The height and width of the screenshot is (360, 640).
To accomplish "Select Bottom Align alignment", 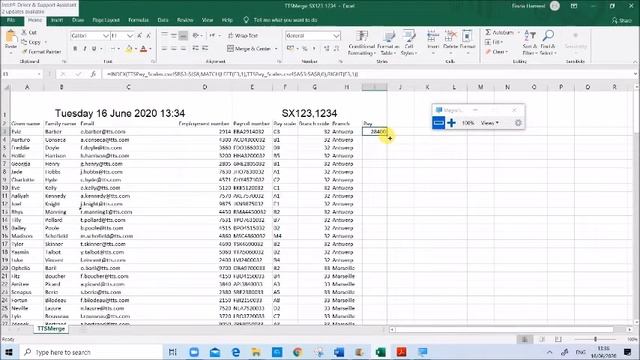I will pos(183,36).
